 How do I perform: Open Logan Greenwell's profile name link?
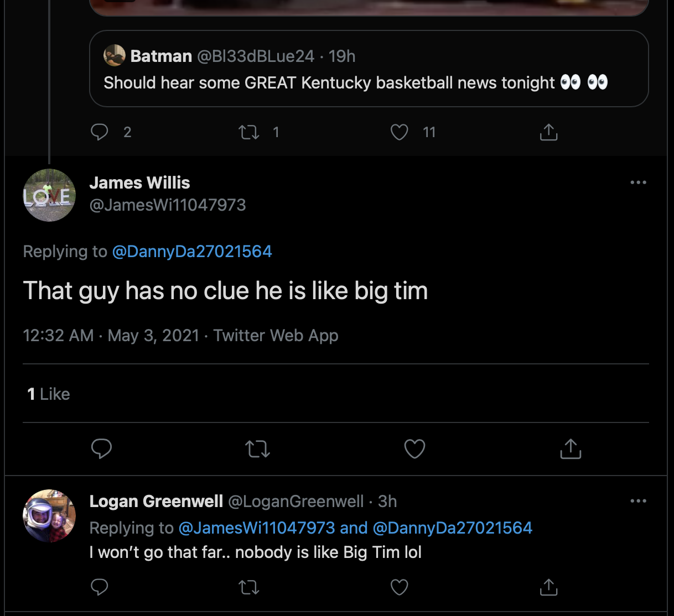156,501
